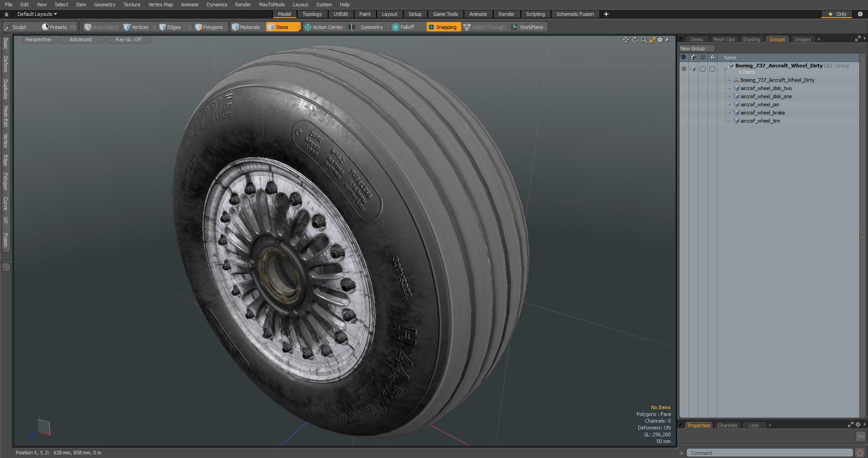Click the bottom button in left sidebar
Screen dimensions: 868x458
pyautogui.click(x=6, y=267)
